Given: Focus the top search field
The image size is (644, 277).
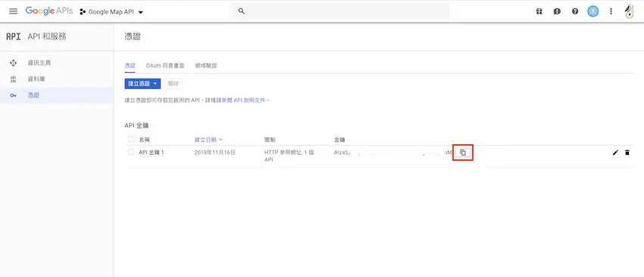Looking at the screenshot, I should point(339,11).
